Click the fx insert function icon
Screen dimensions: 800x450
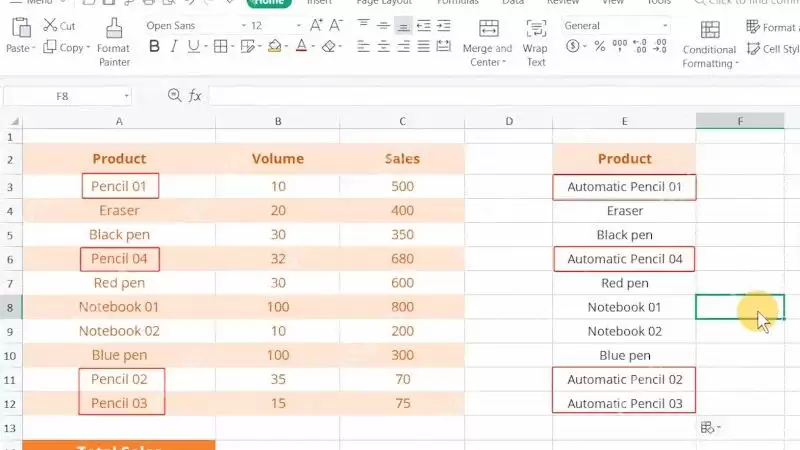click(195, 95)
